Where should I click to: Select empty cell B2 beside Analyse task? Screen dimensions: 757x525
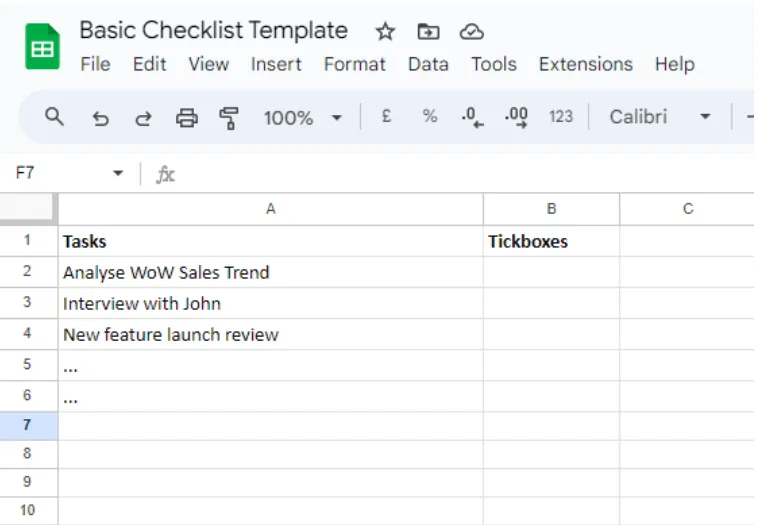[551, 272]
